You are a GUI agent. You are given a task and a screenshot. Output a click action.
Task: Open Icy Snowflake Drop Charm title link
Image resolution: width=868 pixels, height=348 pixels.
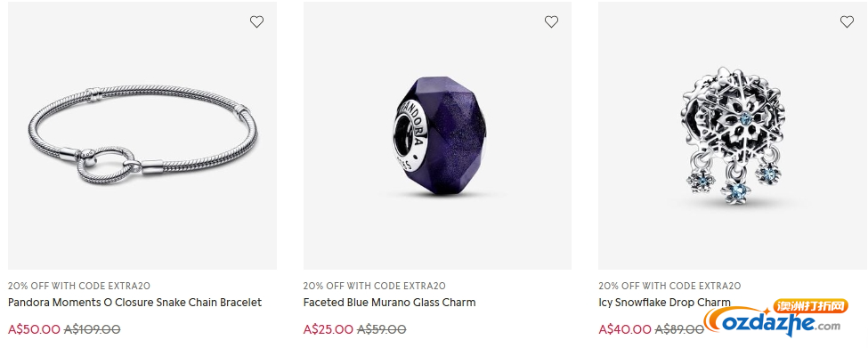click(664, 303)
